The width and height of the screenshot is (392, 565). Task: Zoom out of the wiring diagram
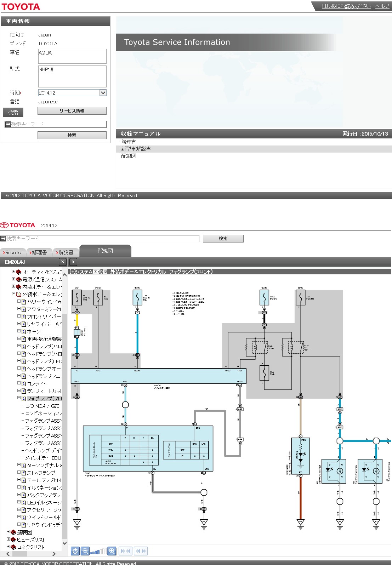point(85,551)
